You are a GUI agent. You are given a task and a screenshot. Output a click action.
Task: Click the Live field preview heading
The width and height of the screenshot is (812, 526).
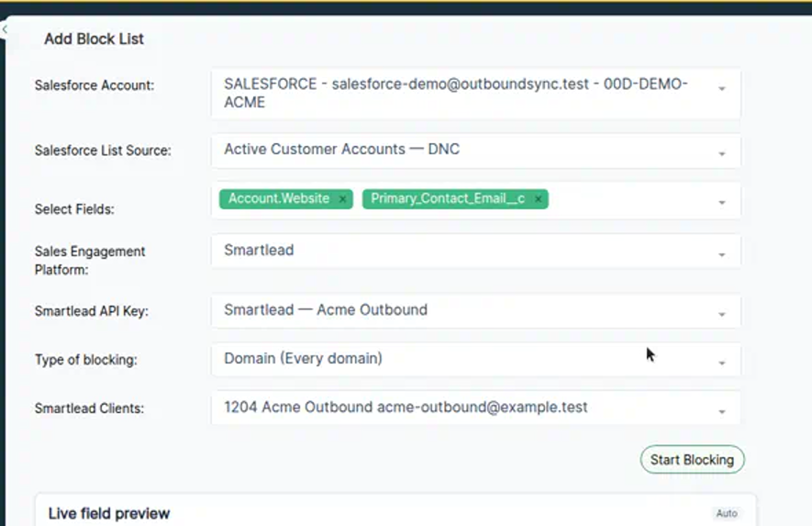(x=109, y=513)
